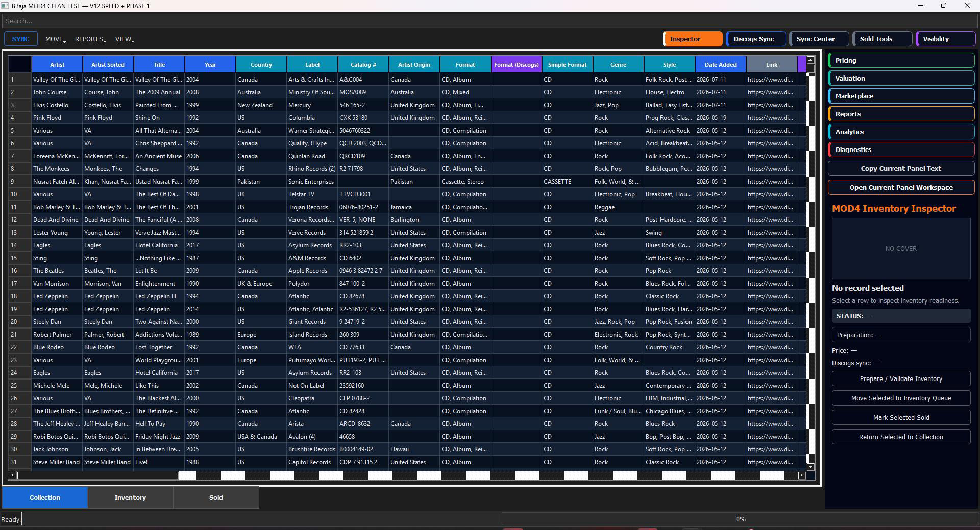980x530 pixels.
Task: Click the table's scroll-up arrow
Action: 811,60
